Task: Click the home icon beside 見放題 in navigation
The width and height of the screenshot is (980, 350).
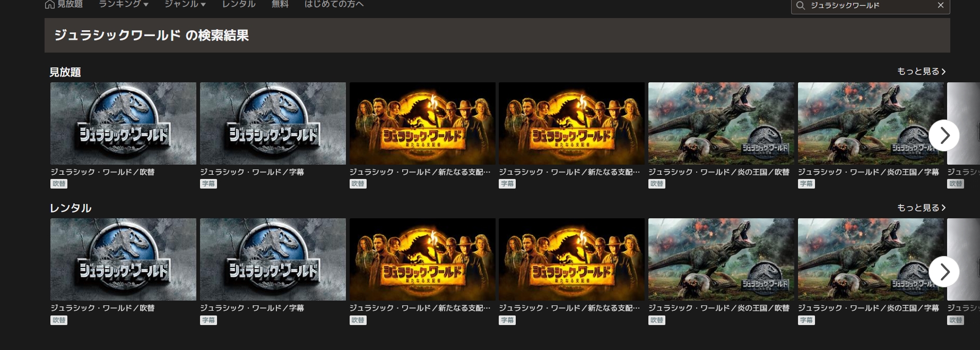Action: point(50,4)
